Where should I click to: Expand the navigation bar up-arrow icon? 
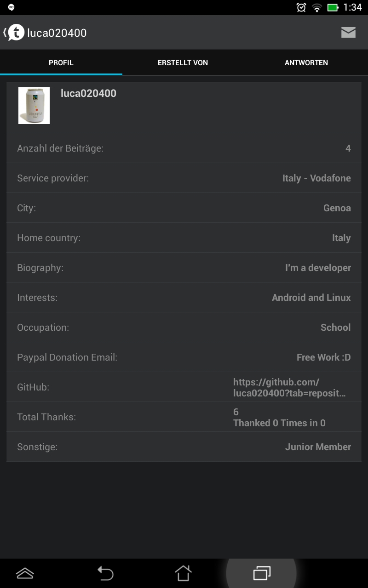pos(25,573)
